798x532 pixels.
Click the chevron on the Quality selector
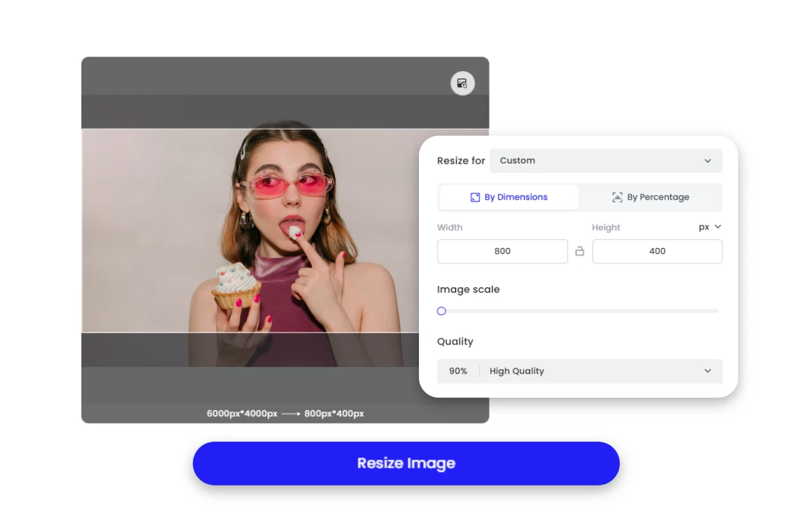click(708, 371)
